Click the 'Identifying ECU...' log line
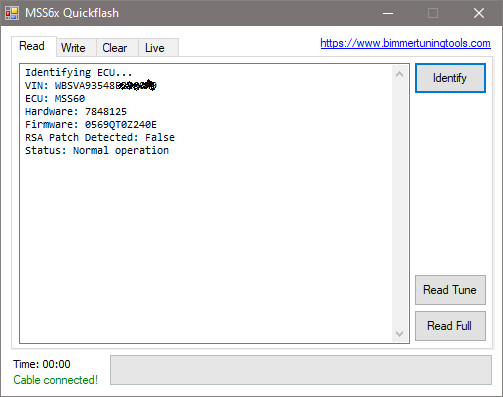Screen dimensions: 503x397 tap(79, 73)
